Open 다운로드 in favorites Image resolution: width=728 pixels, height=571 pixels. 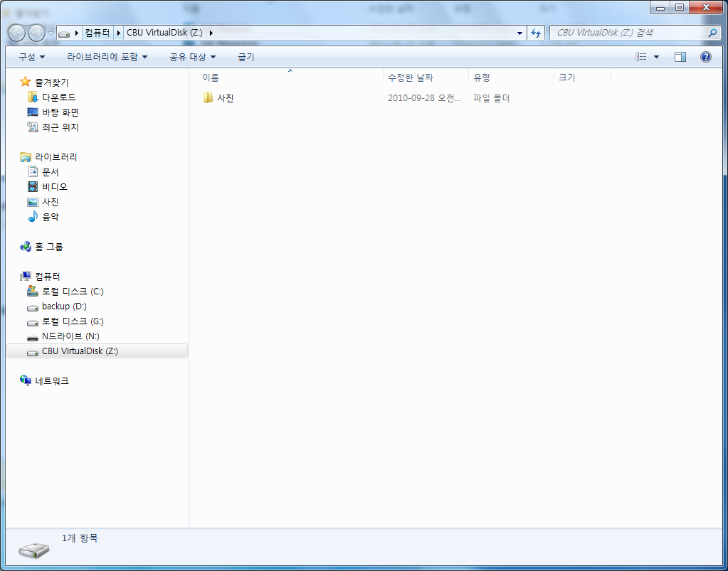coord(59,97)
